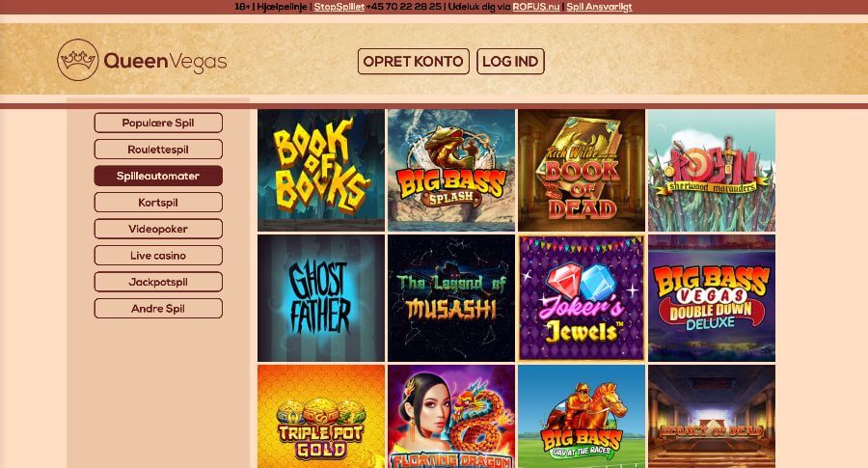This screenshot has height=468, width=868.
Task: Switch to the Roulettespil category
Action: [x=158, y=150]
